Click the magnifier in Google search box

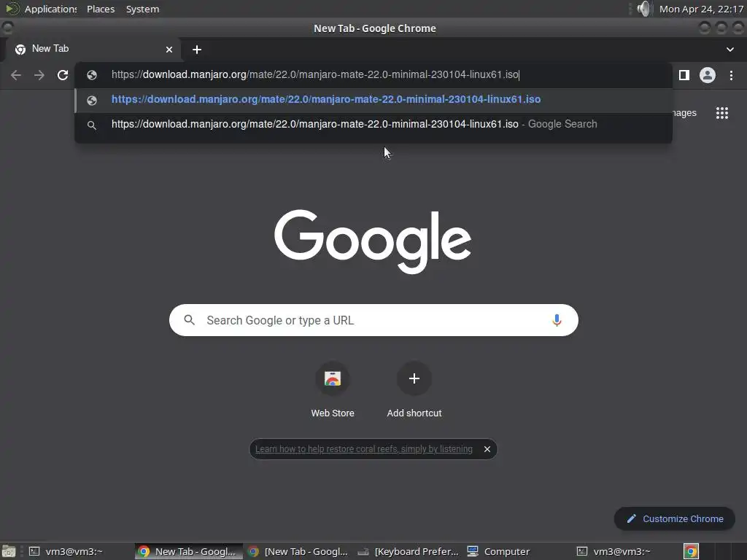tap(189, 320)
